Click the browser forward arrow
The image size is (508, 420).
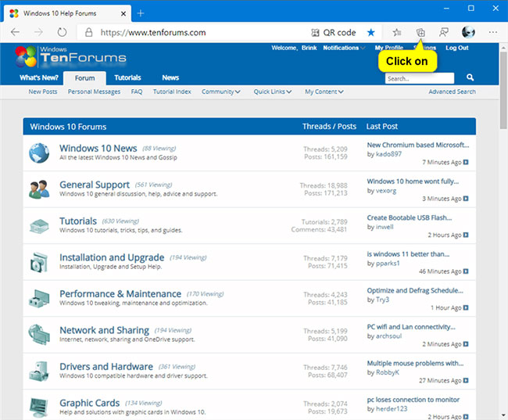point(38,32)
